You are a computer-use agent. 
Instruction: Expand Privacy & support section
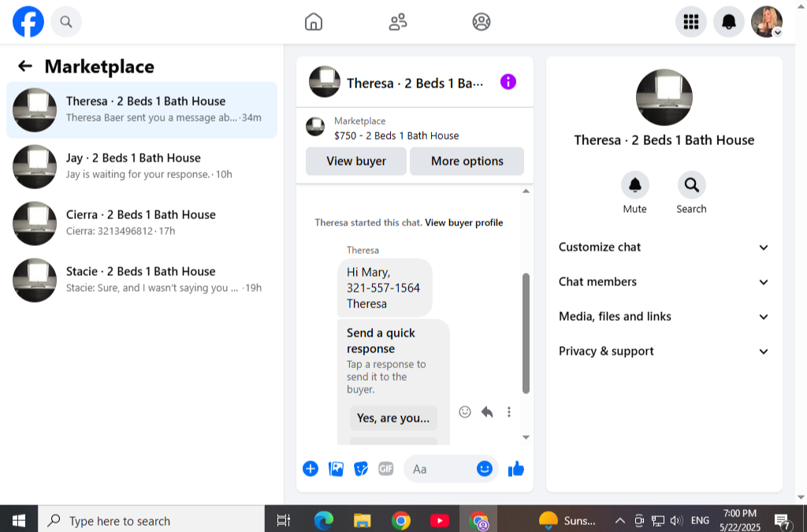click(x=664, y=352)
